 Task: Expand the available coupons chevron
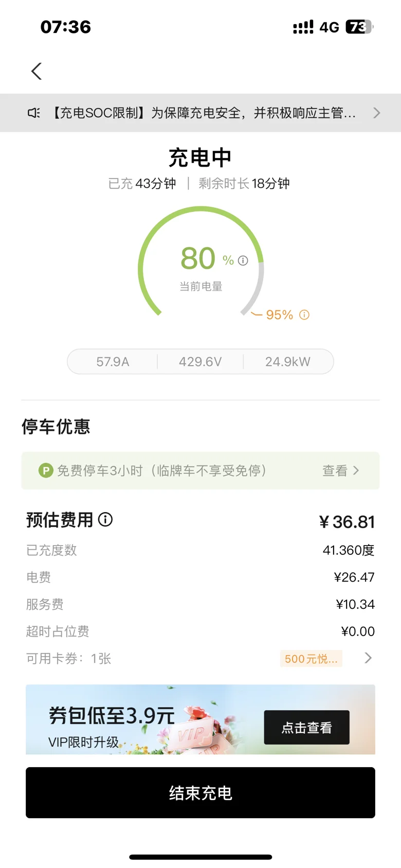pos(368,658)
